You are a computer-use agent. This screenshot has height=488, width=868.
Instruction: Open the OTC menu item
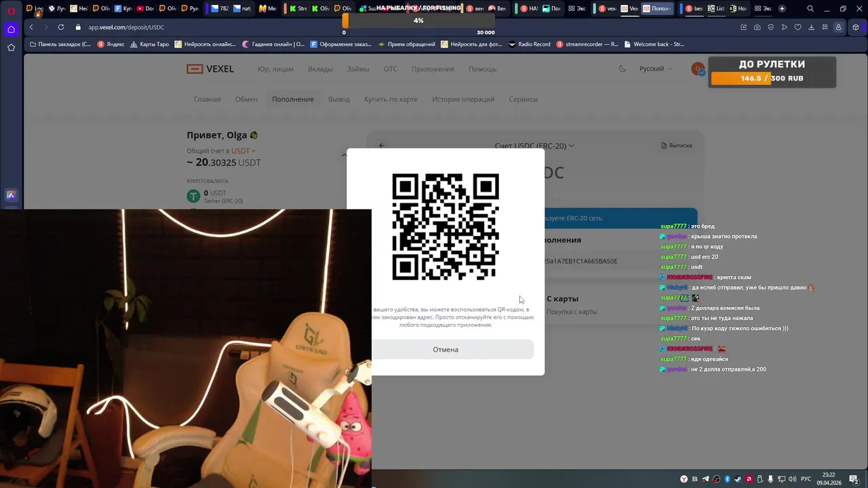391,68
